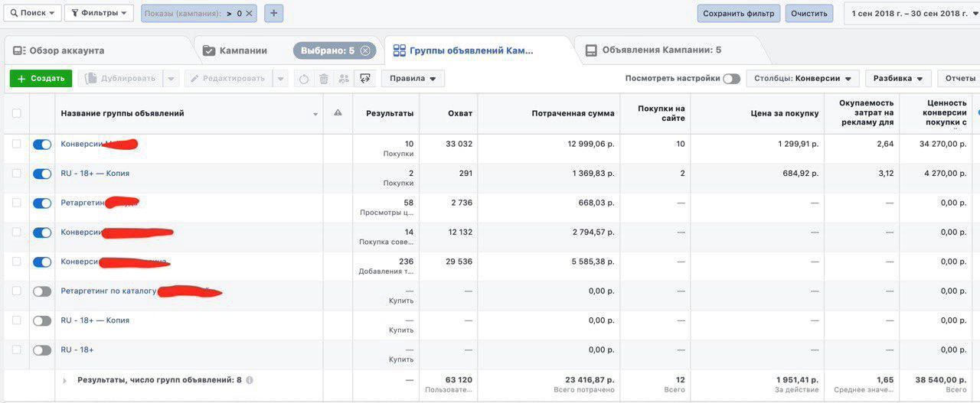Toggle the Посмотреть настройки switch
Viewport: 980px width, 403px height.
point(731,79)
